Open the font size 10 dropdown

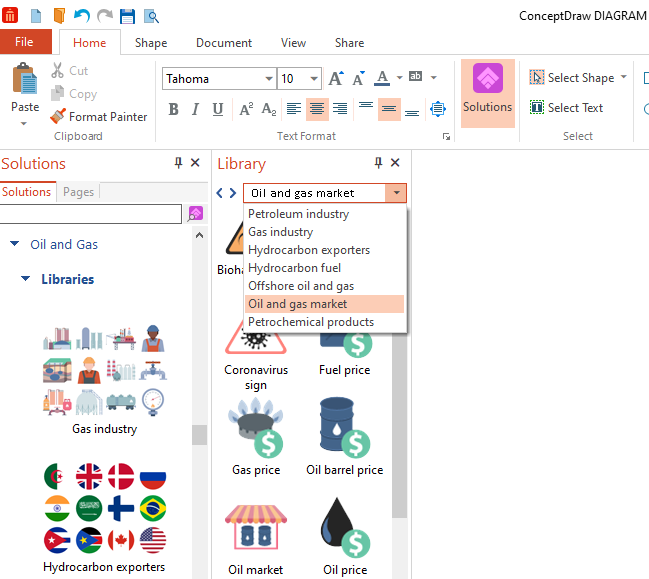314,79
